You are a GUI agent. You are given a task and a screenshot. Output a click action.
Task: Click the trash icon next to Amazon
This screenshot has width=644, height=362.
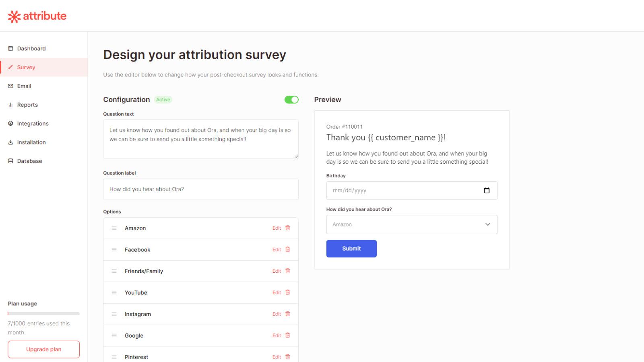pyautogui.click(x=287, y=228)
